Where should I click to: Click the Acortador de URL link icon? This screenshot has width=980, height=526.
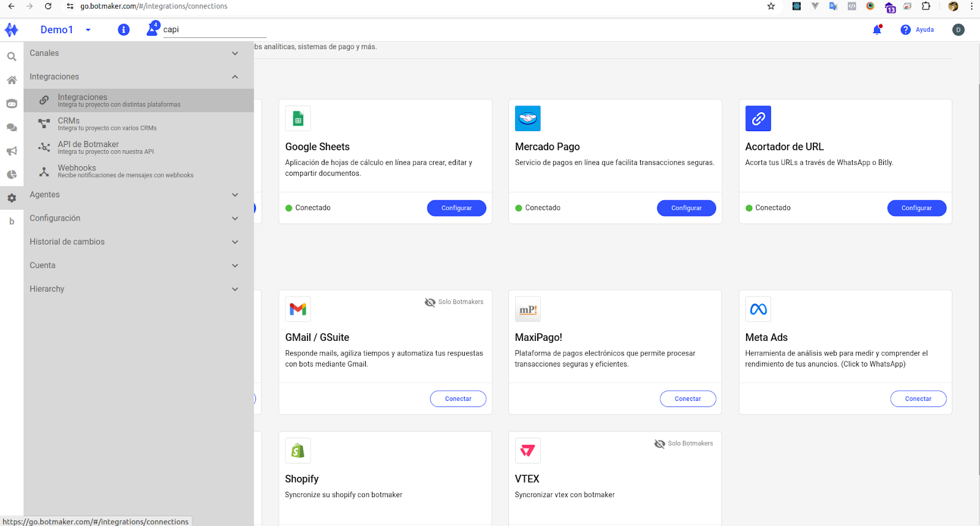[x=758, y=118]
